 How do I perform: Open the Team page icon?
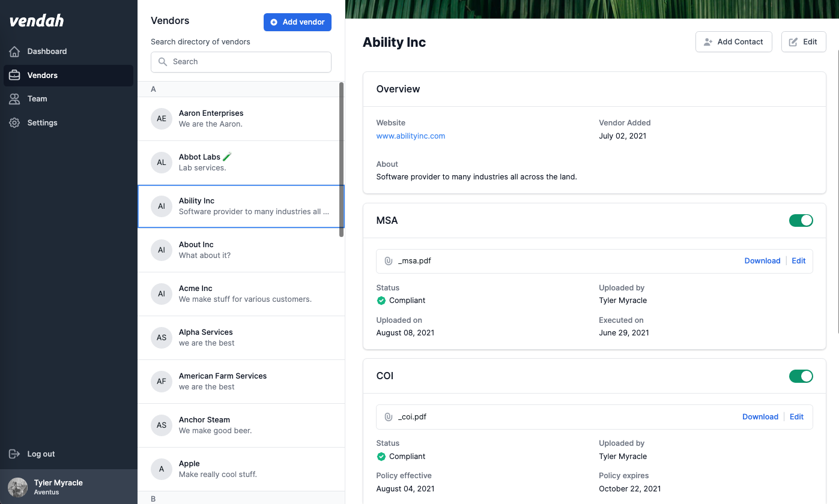point(13,98)
